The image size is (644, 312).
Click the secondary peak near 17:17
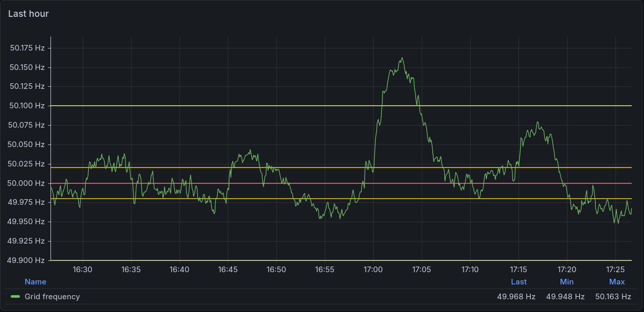click(537, 123)
